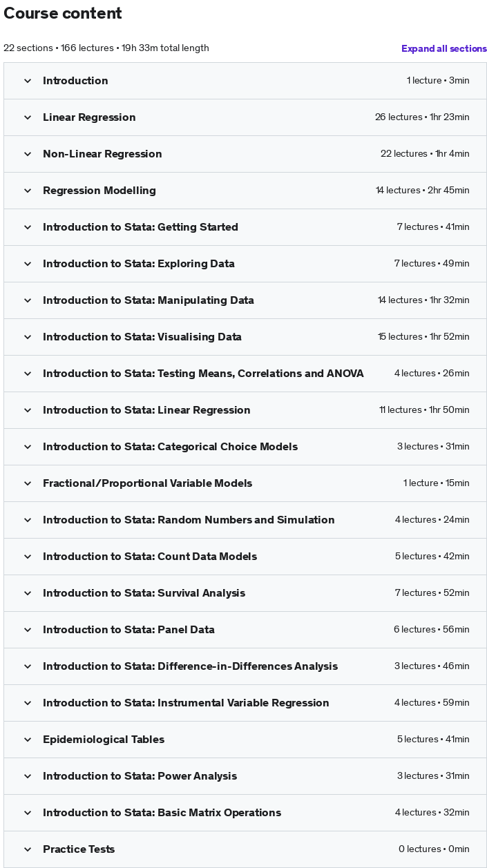487x868 pixels.
Task: Expand Introduction to Stata: Count Data Models
Action: click(245, 557)
